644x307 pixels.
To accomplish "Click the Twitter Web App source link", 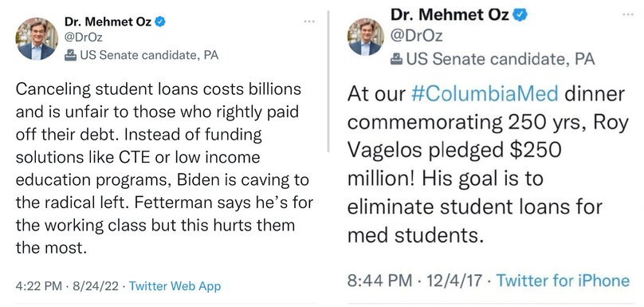I will click(175, 285).
